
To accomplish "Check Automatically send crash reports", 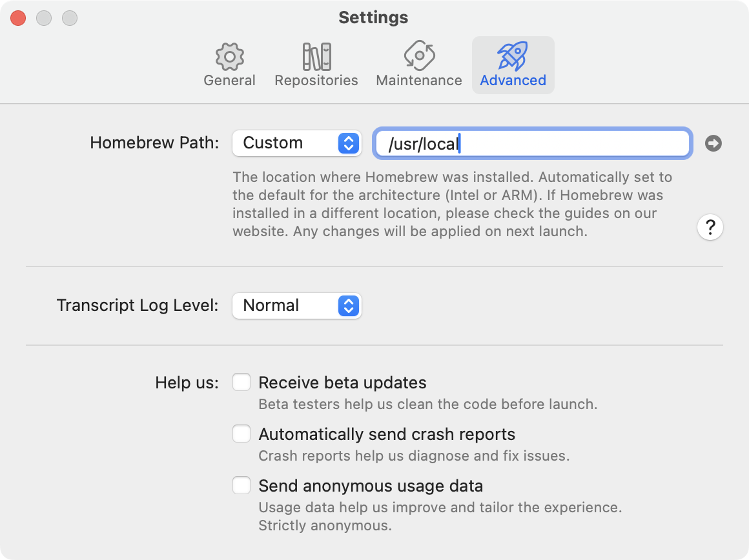I will tap(241, 434).
